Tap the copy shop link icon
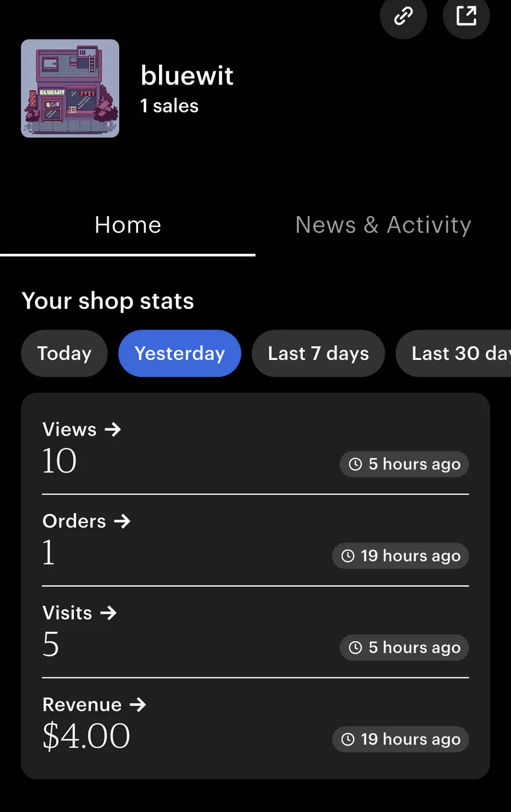511x812 pixels. [x=403, y=15]
